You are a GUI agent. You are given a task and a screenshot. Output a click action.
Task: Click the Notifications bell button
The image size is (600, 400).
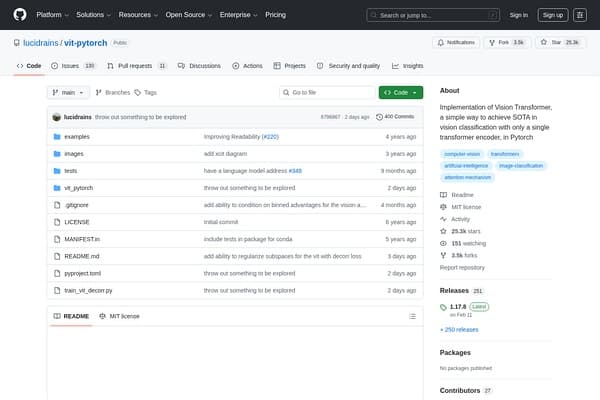(x=456, y=42)
